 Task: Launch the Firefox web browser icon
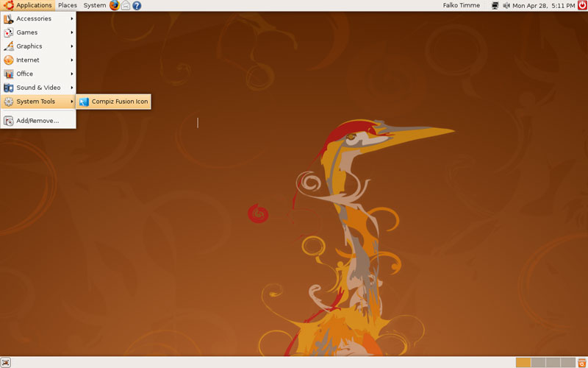115,5
